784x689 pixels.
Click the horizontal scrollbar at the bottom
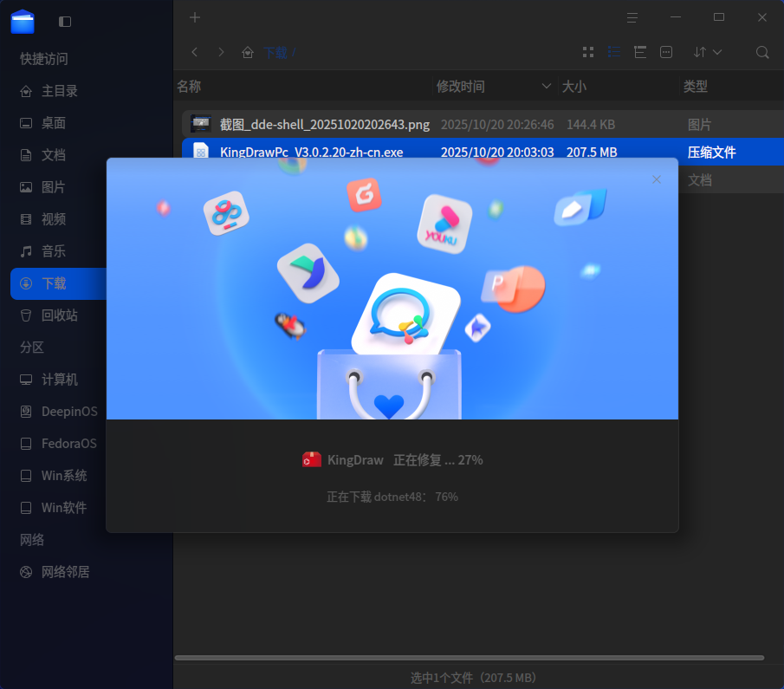pos(469,658)
